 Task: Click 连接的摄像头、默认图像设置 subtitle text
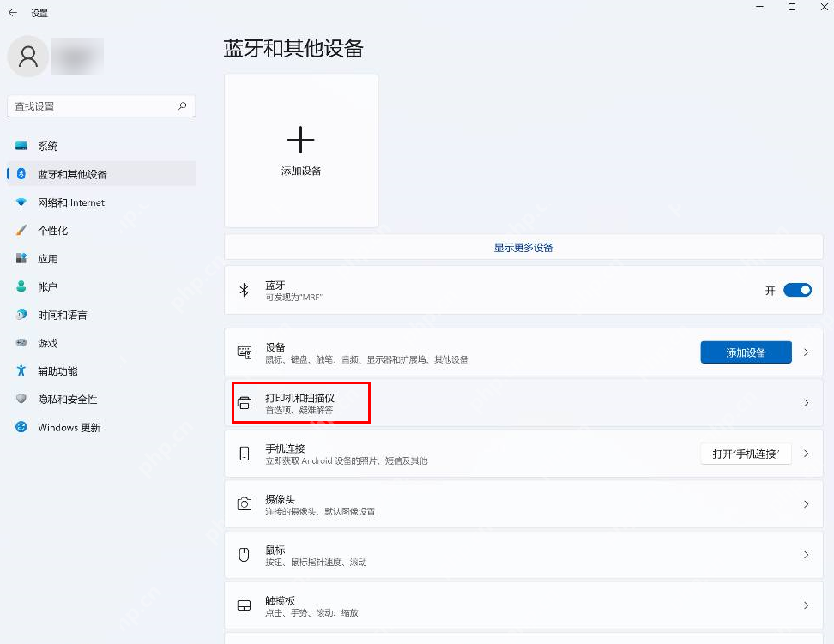coord(320,511)
